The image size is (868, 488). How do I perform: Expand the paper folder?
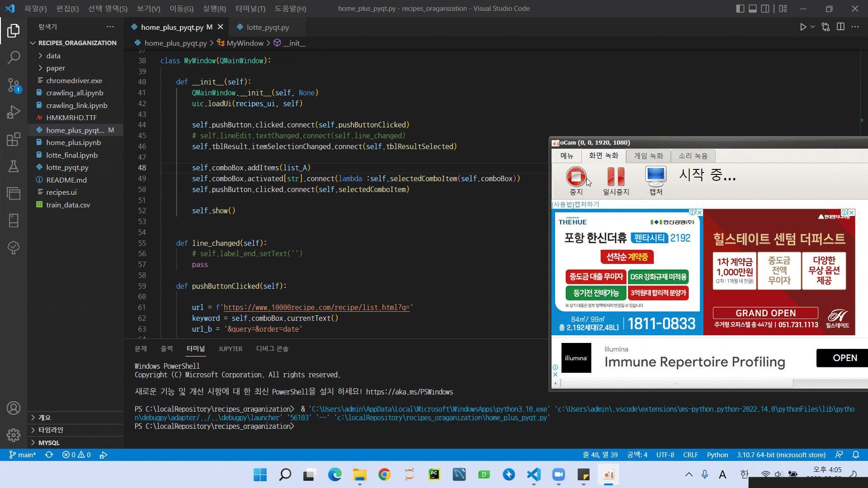[x=75, y=68]
